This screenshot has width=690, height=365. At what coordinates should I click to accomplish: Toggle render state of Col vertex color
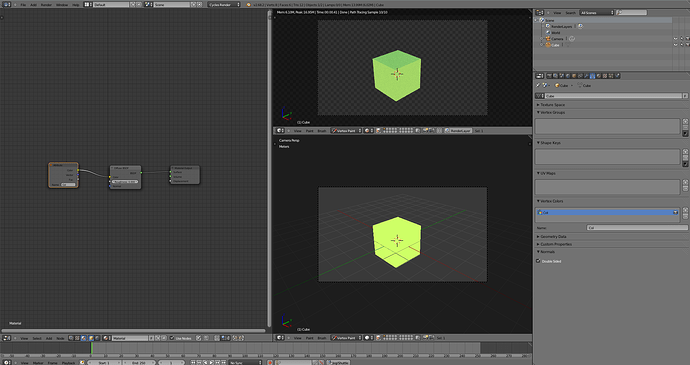675,213
